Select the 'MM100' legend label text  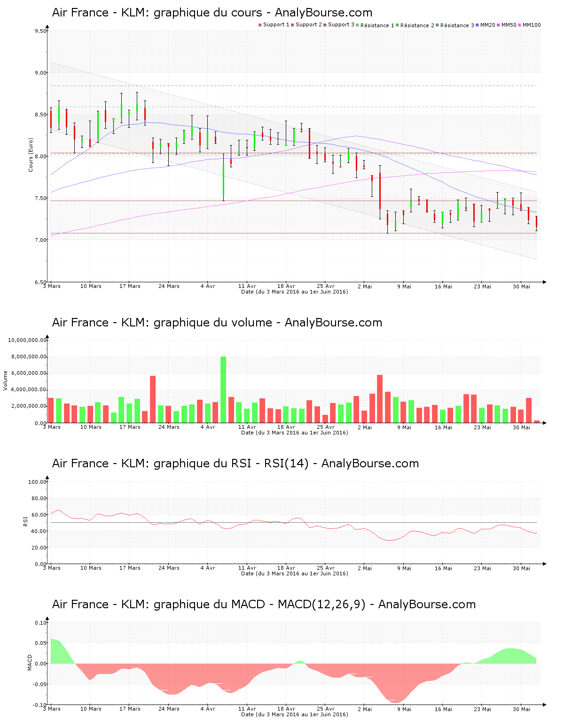click(532, 25)
